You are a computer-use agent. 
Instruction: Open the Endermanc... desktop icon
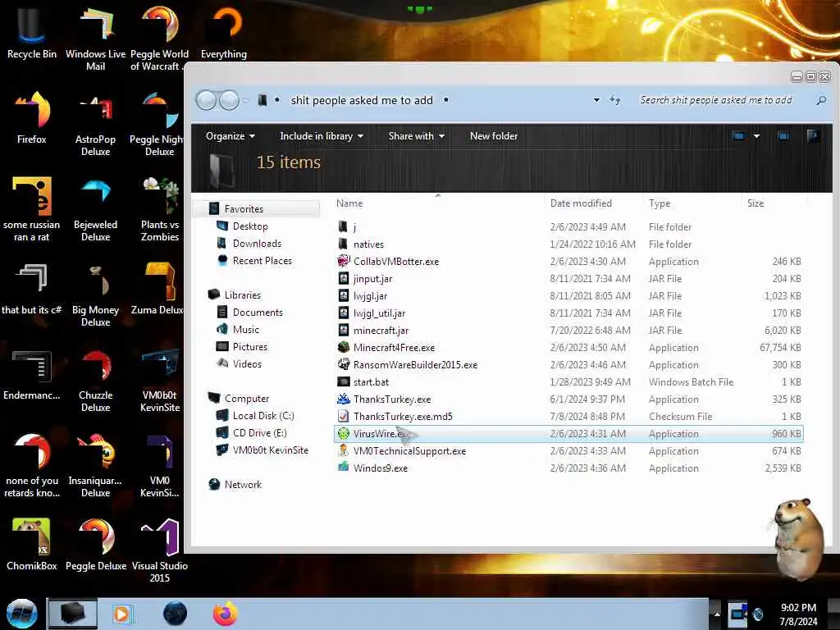(31, 375)
